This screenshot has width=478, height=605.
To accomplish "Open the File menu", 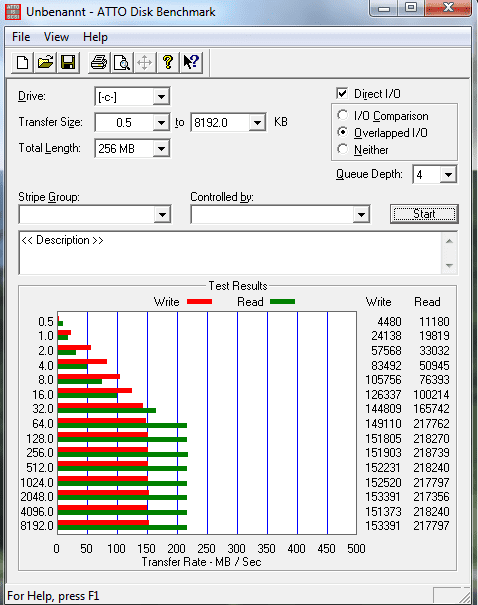I will pyautogui.click(x=21, y=37).
